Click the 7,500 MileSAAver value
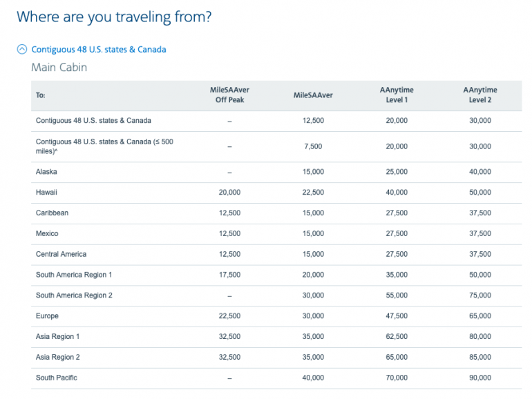Viewport: 532px width, 399px height. pyautogui.click(x=313, y=146)
